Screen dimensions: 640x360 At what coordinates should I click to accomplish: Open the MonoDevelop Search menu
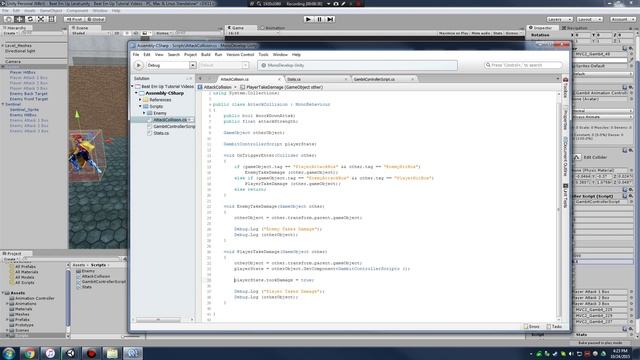173,54
